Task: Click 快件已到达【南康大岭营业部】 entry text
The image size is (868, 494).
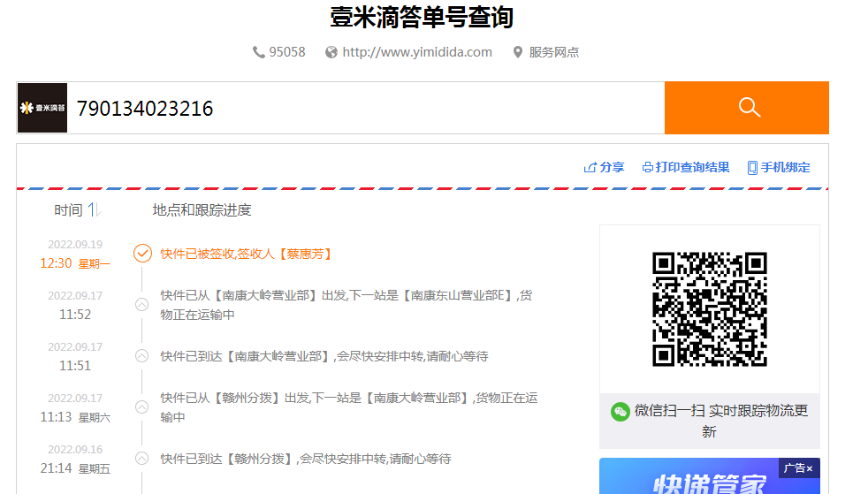Action: (x=324, y=356)
